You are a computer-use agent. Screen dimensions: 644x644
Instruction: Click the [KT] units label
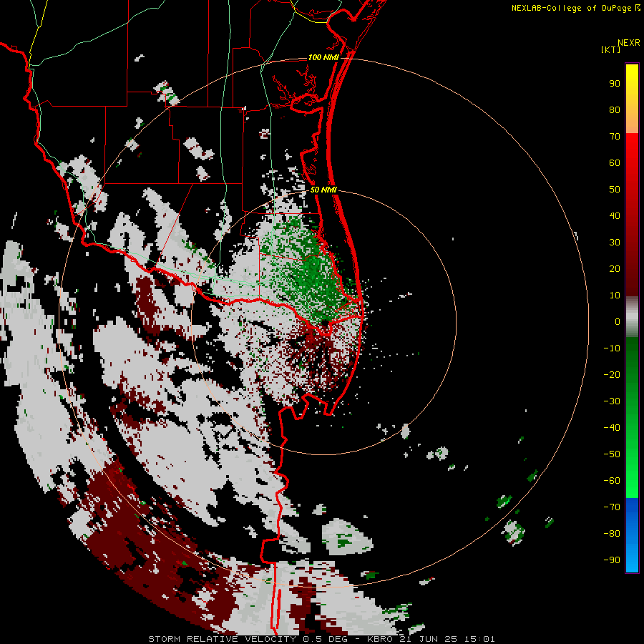coord(611,49)
